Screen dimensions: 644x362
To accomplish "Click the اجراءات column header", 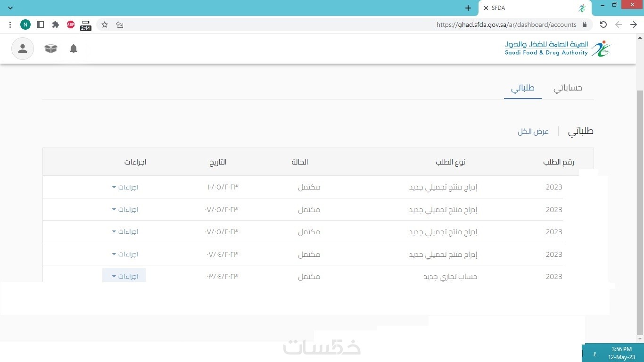I will point(135,162).
